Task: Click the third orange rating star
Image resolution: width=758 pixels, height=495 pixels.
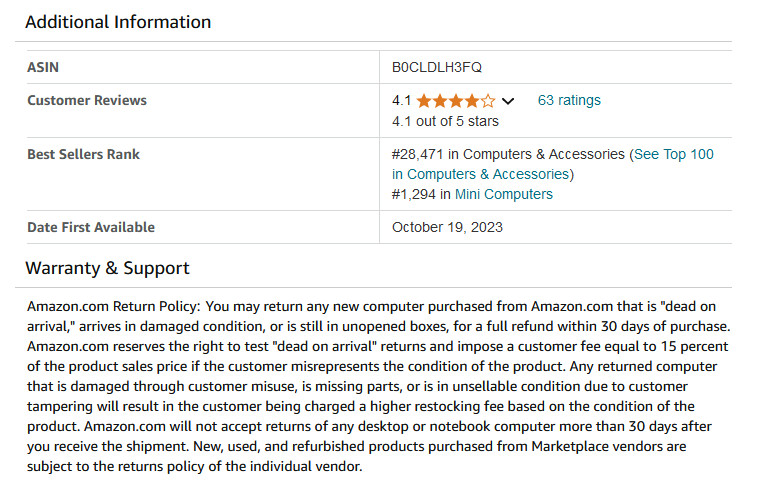Action: coord(456,101)
